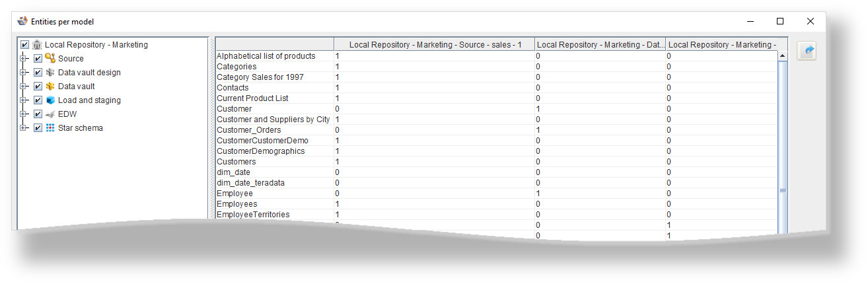
Task: Select the CustomerCustomerDemo row
Action: (x=497, y=141)
